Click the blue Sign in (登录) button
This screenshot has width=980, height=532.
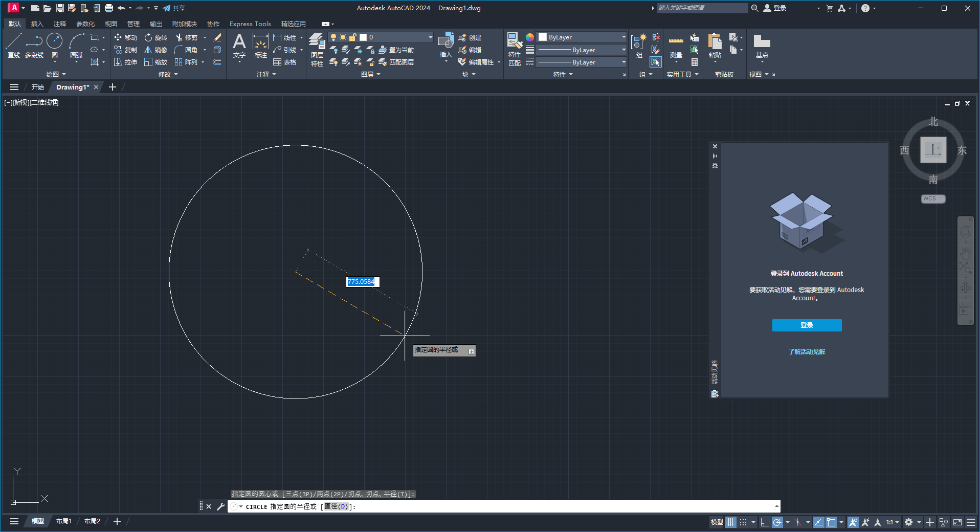[x=807, y=325]
